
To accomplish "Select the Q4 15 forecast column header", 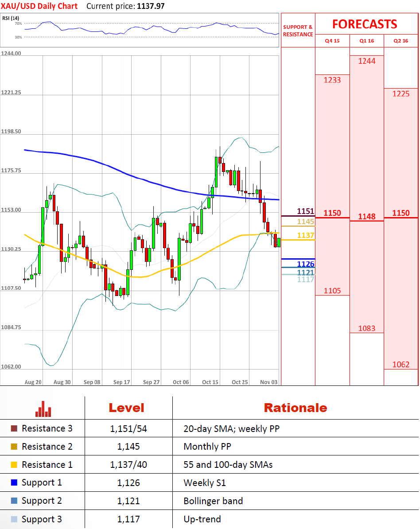I will 332,41.
